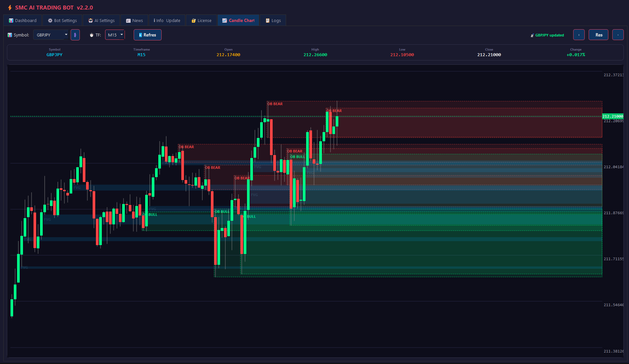The height and width of the screenshot is (364, 629).
Task: Open the M15 timeframe dropdown
Action: (115, 34)
